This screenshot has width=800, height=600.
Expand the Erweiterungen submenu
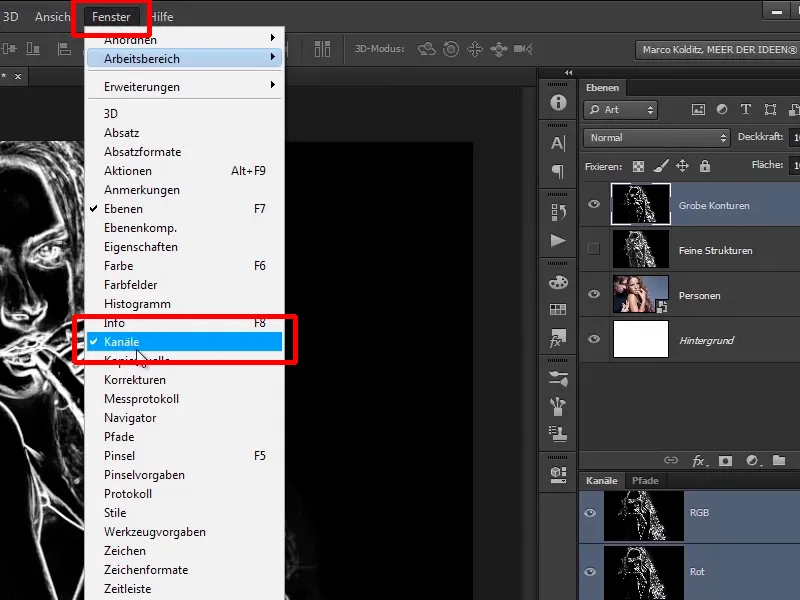(x=185, y=87)
